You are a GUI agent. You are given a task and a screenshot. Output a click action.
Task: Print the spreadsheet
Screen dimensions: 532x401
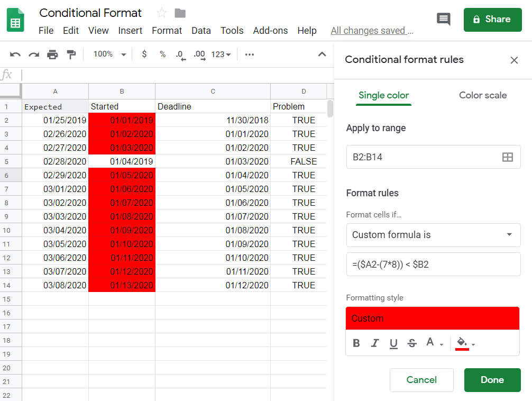tap(52, 54)
